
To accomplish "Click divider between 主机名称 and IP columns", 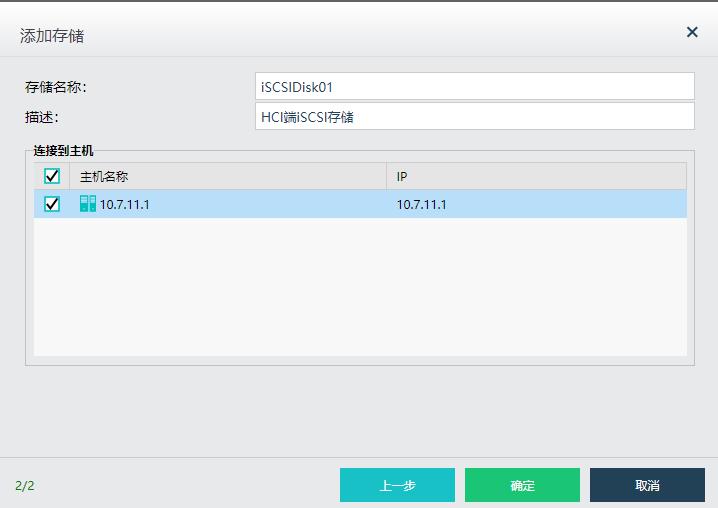I will pyautogui.click(x=386, y=176).
